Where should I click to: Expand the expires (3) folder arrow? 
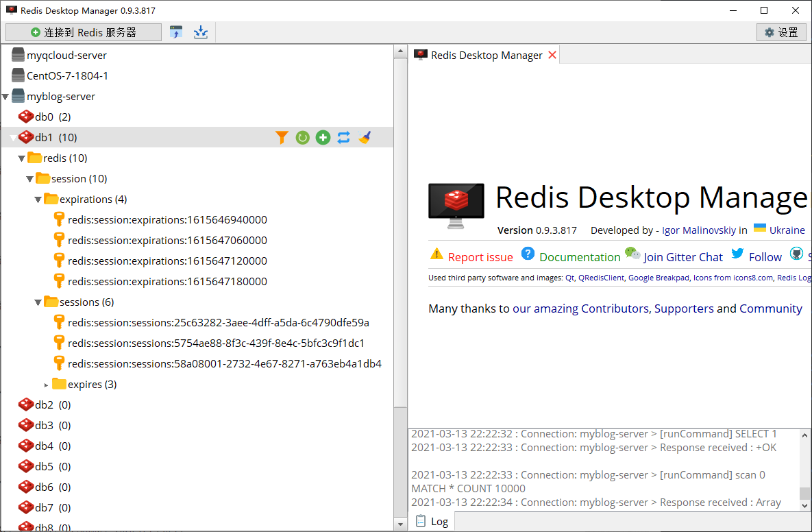46,385
